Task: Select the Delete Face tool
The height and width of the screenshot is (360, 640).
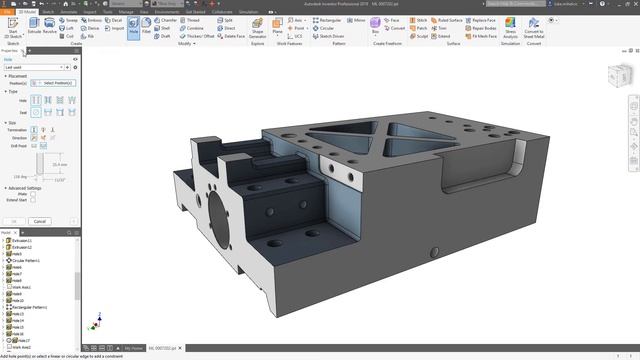Action: click(x=231, y=36)
